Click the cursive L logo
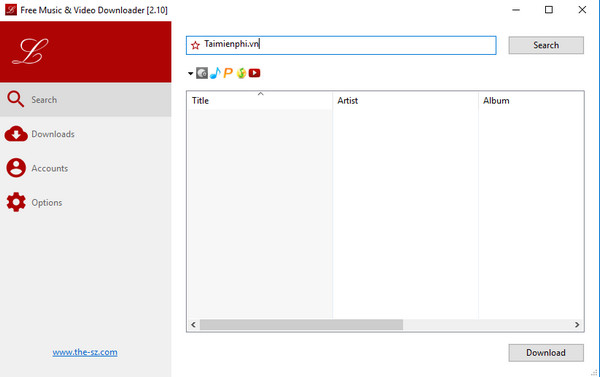This screenshot has height=377, width=600. [x=30, y=51]
